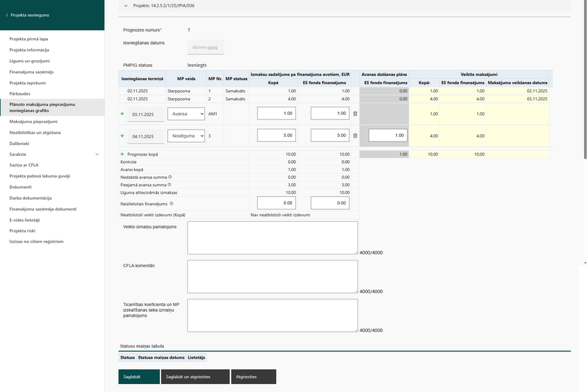Delete the Noslēguma row with the trash icon
Image resolution: width=588 pixels, height=392 pixels.
click(355, 136)
